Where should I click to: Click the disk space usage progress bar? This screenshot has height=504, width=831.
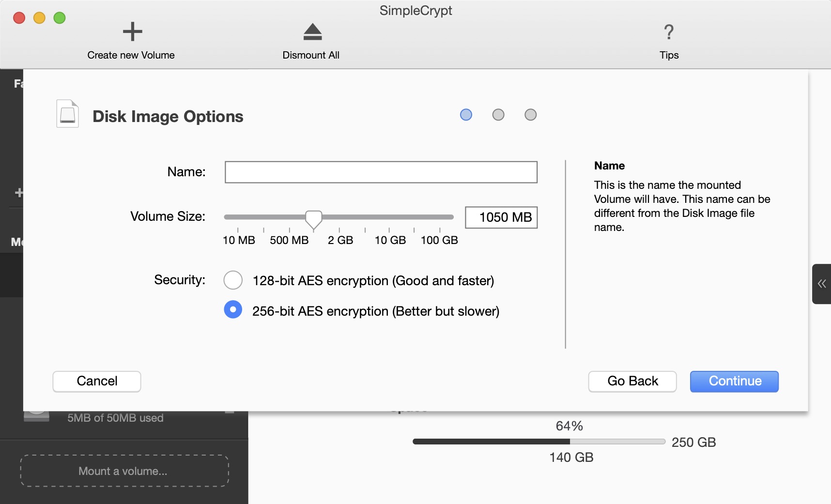539,442
